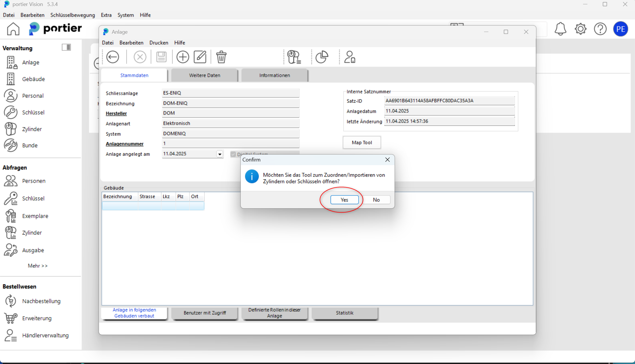Screen dimensions: 635x364
Task: Open the Schlüsselbewegung menu
Action: click(x=72, y=15)
